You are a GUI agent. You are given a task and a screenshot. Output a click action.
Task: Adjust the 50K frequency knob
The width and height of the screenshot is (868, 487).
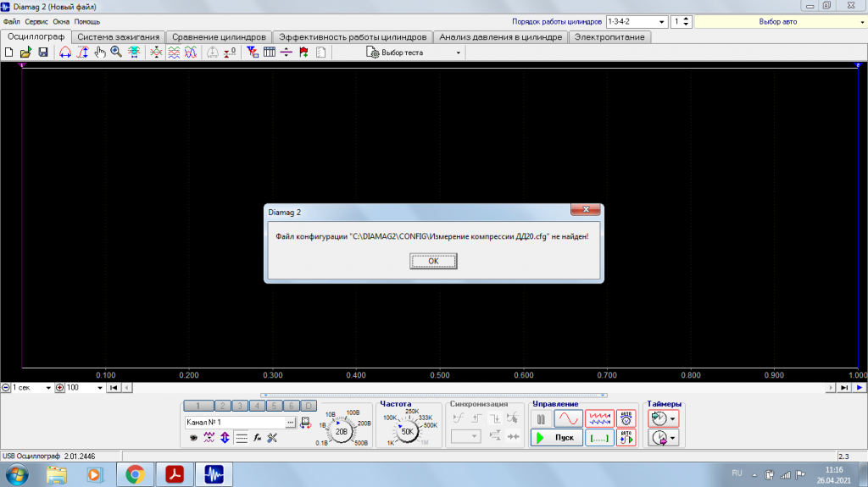(408, 432)
